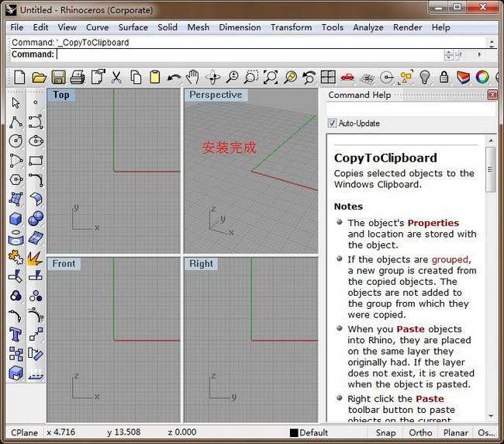Select the pointer Select tool
Screen dimensions: 504x444
point(16,102)
